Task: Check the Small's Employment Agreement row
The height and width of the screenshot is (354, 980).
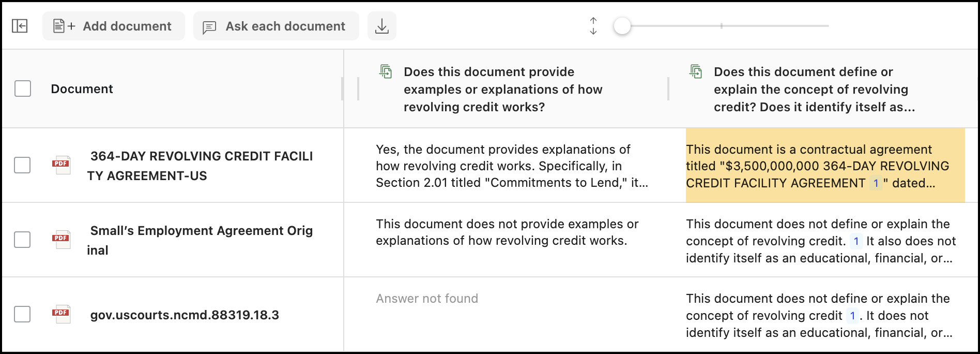Action: [22, 240]
